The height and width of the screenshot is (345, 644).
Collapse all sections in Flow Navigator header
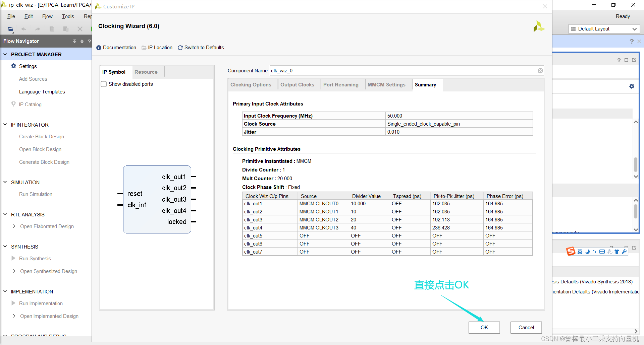[74, 41]
